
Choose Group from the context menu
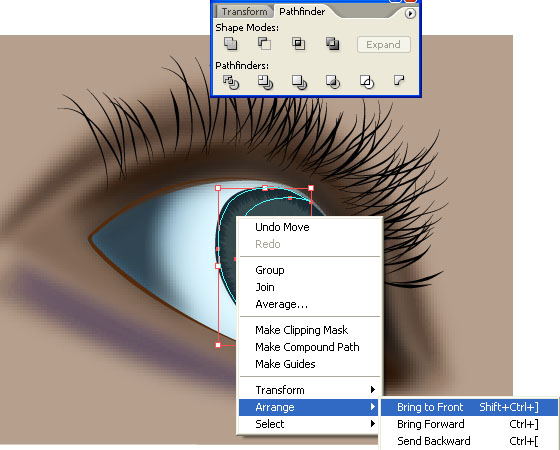point(309,270)
